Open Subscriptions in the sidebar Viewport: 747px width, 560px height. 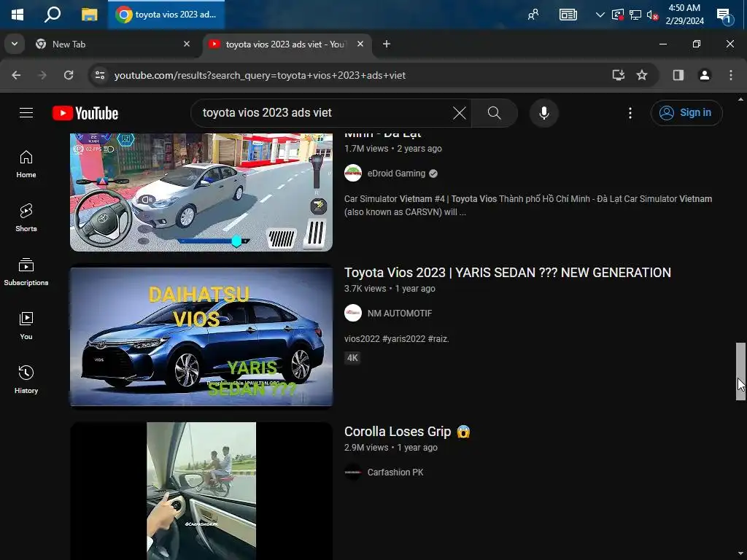[x=26, y=272]
